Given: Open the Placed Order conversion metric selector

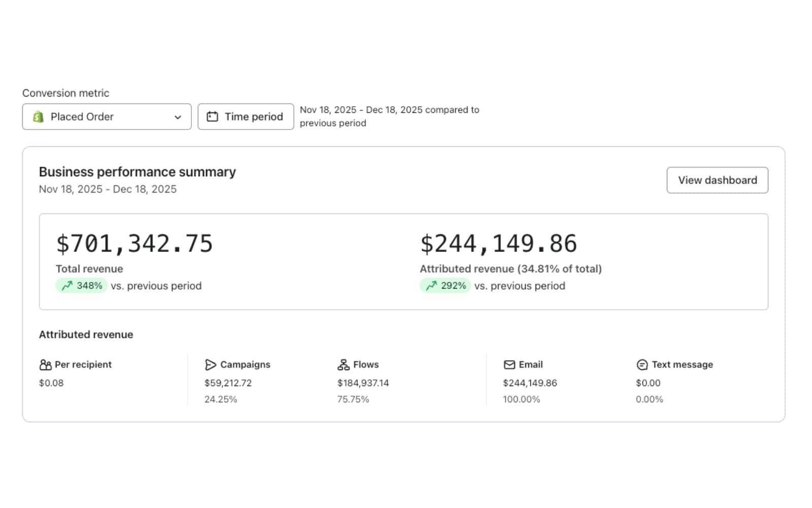Looking at the screenshot, I should tap(107, 117).
